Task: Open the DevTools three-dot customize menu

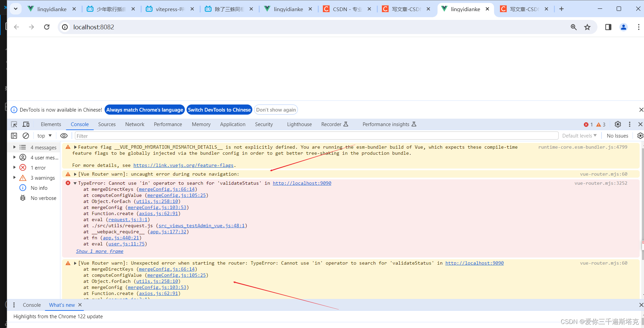Action: click(x=629, y=124)
